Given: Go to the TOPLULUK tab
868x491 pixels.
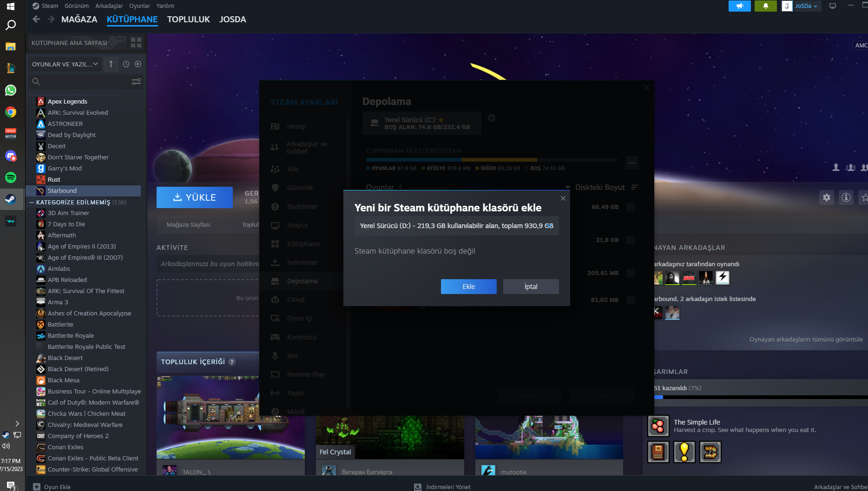Looking at the screenshot, I should [189, 20].
